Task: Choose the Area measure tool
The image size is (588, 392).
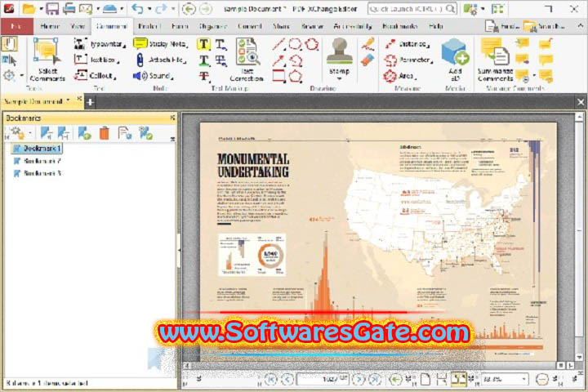Action: 399,76
